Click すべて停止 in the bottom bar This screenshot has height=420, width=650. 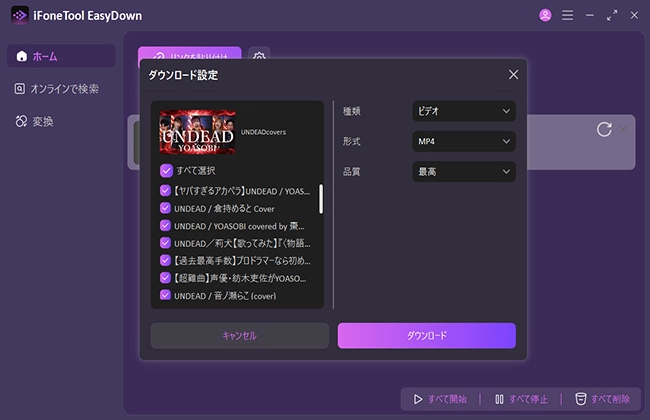[x=521, y=399]
